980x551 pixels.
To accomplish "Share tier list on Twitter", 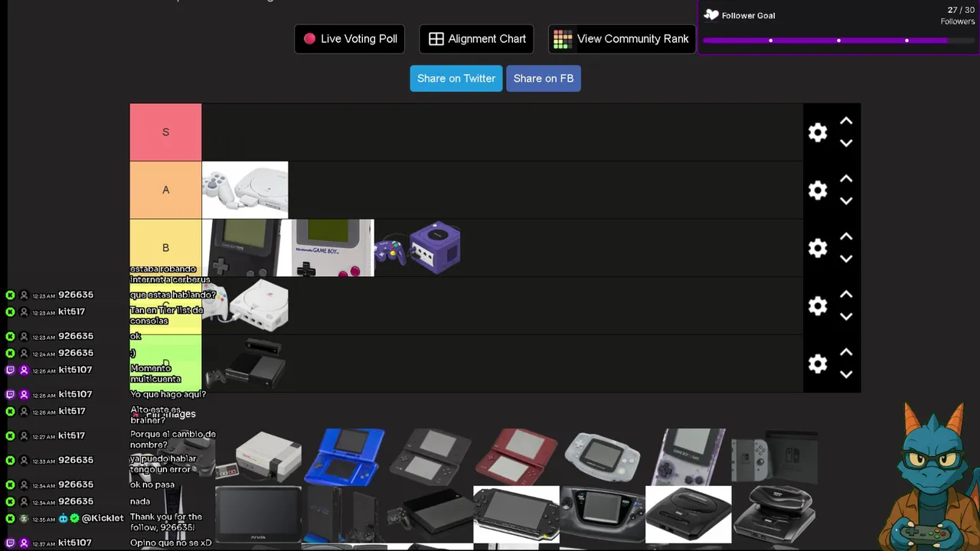I will click(456, 79).
